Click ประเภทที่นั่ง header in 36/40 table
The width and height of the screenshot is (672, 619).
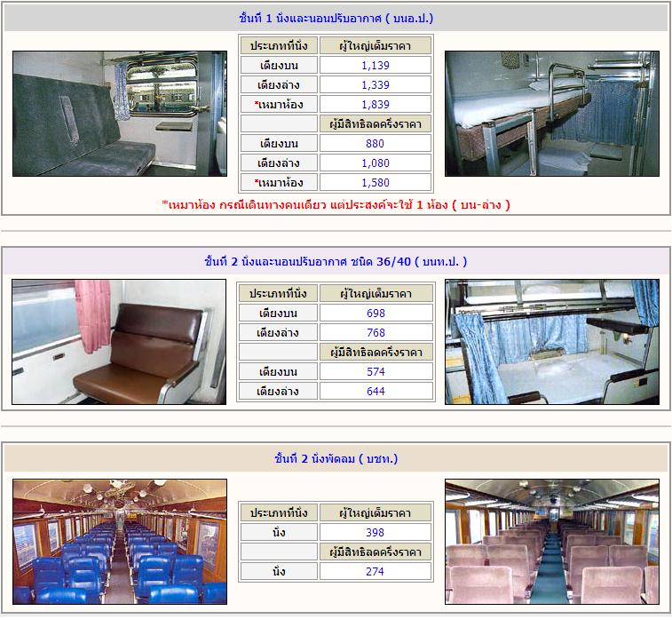(x=278, y=293)
